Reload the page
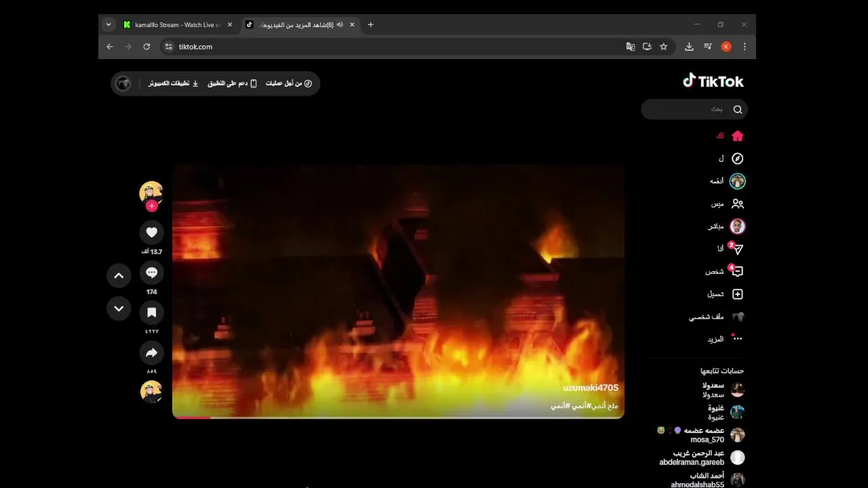This screenshot has height=488, width=868. pyautogui.click(x=146, y=47)
